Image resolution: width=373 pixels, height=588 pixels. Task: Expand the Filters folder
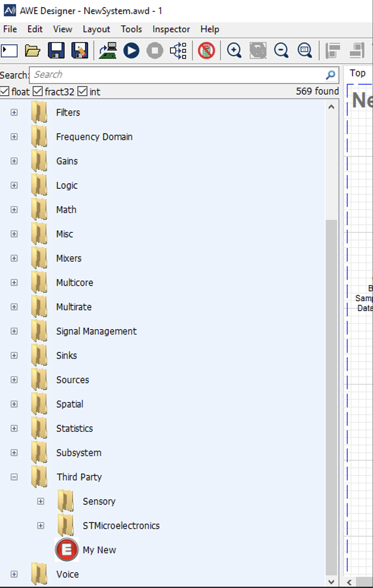tap(14, 112)
